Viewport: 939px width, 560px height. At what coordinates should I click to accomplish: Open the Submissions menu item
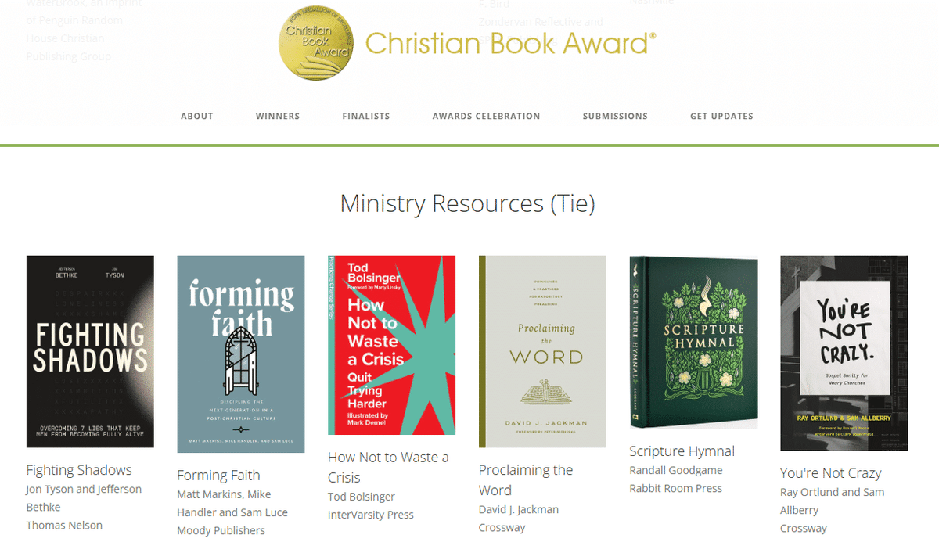pos(615,116)
